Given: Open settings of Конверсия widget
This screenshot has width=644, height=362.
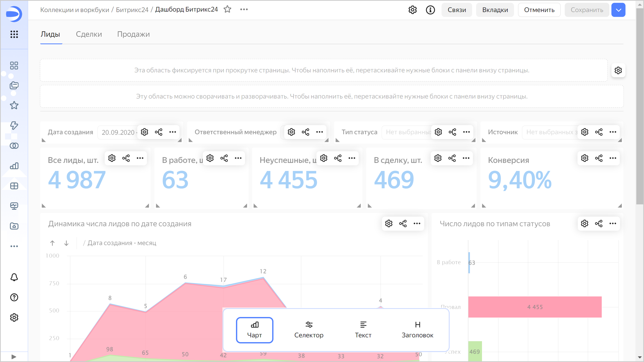Looking at the screenshot, I should pyautogui.click(x=585, y=158).
